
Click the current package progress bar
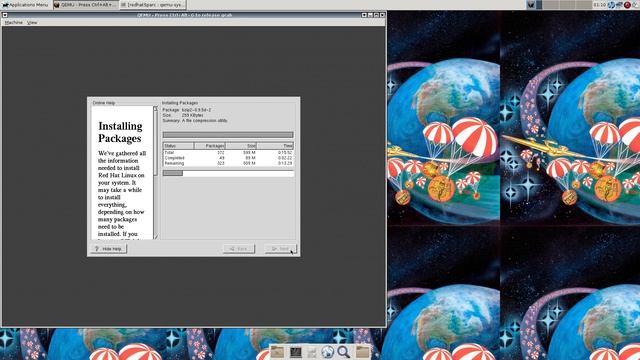pos(228,135)
